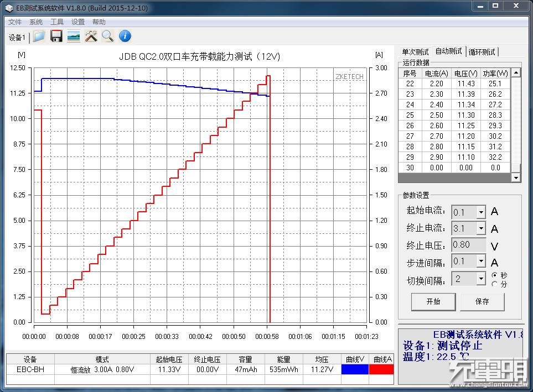Select the EBC-BH device row
The width and height of the screenshot is (533, 392).
pyautogui.click(x=200, y=369)
